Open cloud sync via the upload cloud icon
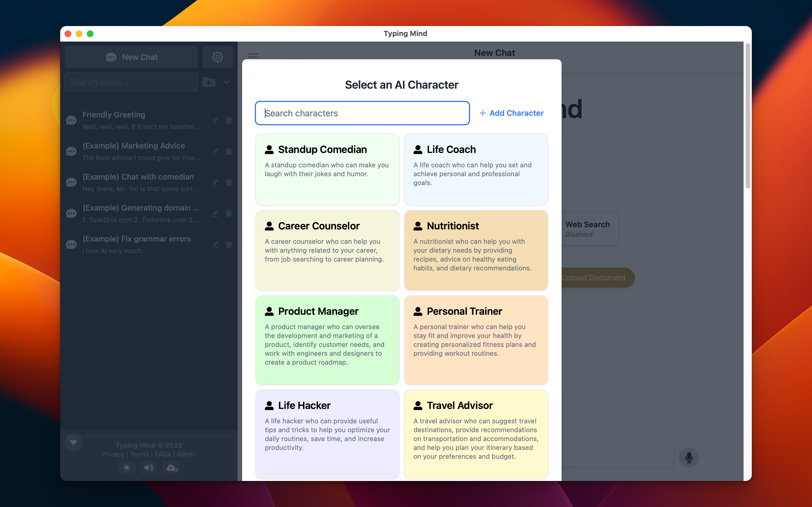This screenshot has height=507, width=812. (171, 467)
